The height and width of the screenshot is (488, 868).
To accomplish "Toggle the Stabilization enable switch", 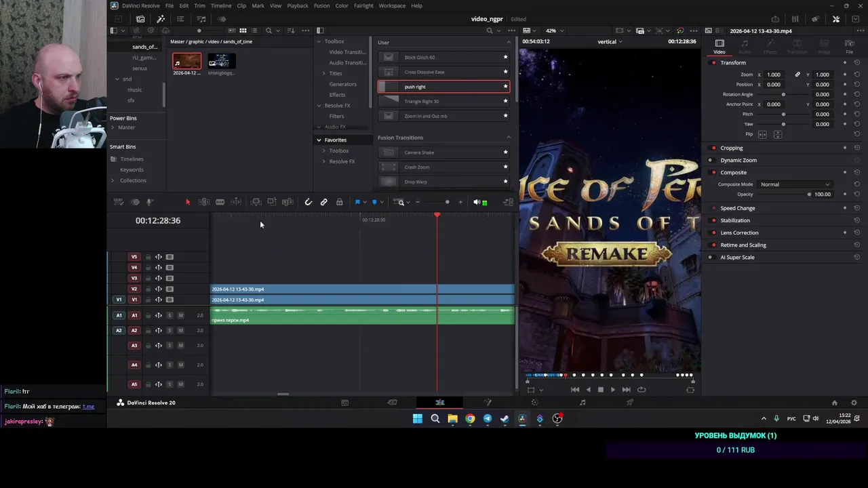I will pyautogui.click(x=713, y=220).
